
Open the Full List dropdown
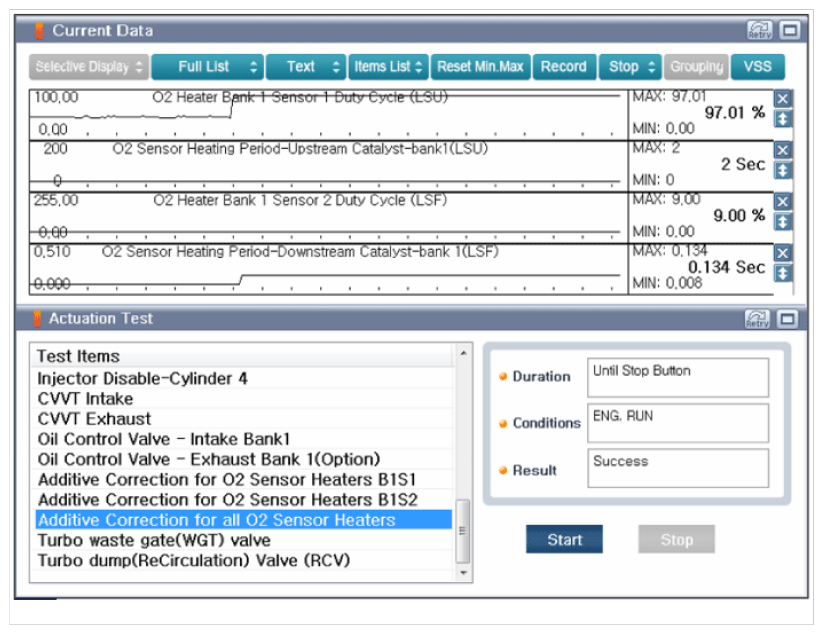tap(208, 67)
